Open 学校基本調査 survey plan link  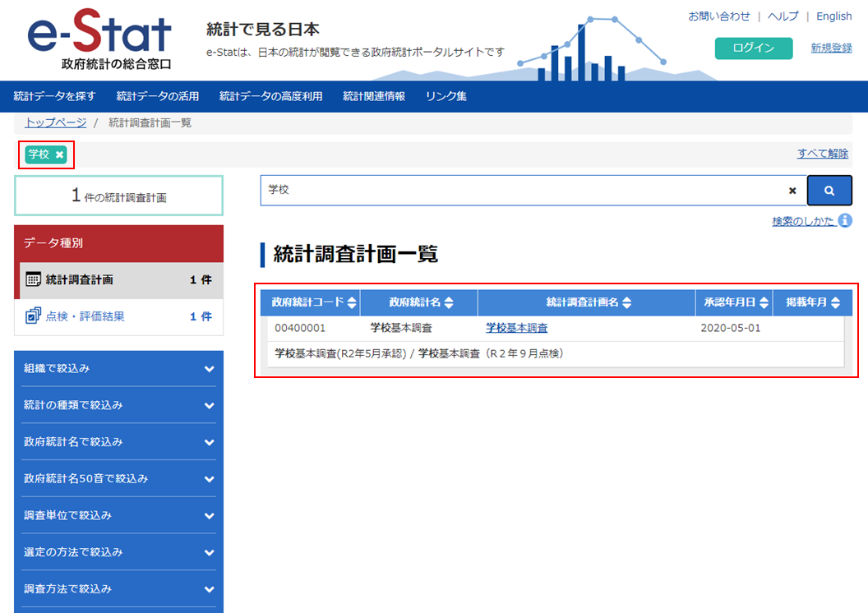pos(516,328)
